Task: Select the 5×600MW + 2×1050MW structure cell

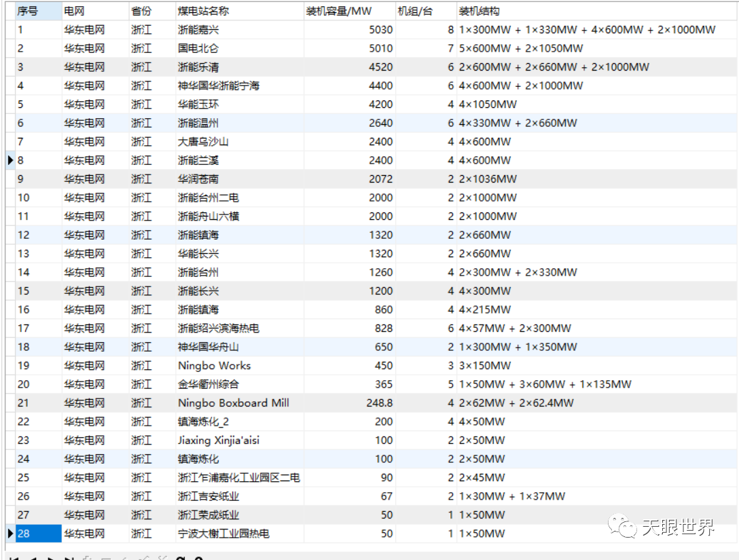Action: coord(596,48)
